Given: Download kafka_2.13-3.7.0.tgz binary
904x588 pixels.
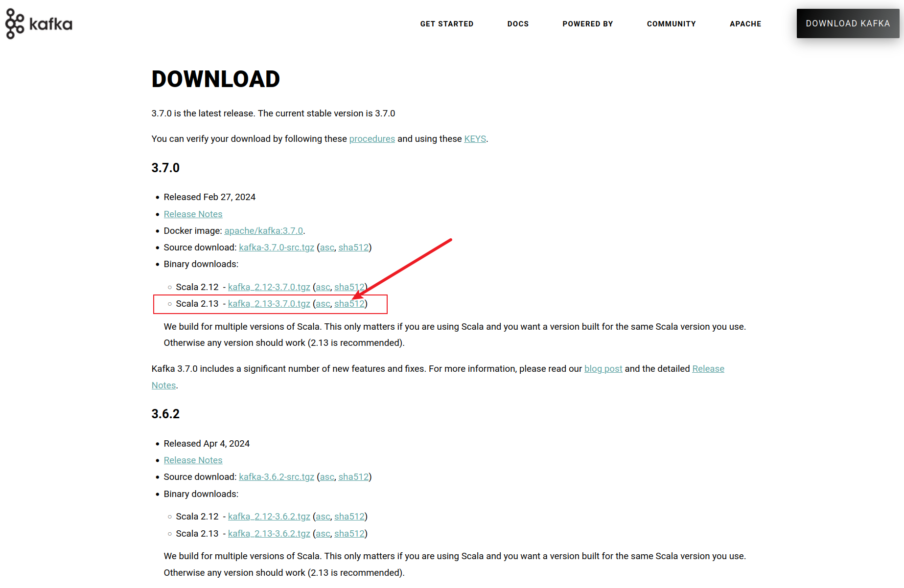Looking at the screenshot, I should (269, 304).
